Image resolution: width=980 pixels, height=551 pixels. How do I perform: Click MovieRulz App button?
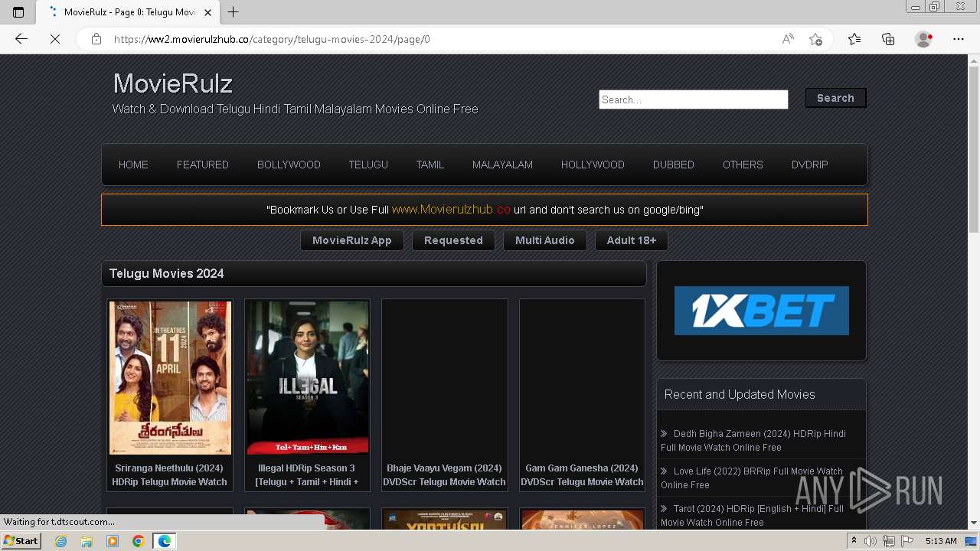352,240
